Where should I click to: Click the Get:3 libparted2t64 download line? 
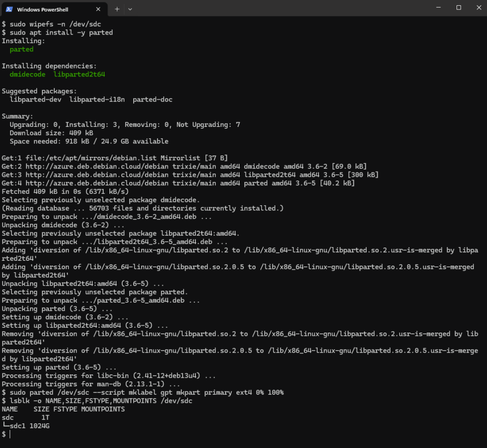190,175
